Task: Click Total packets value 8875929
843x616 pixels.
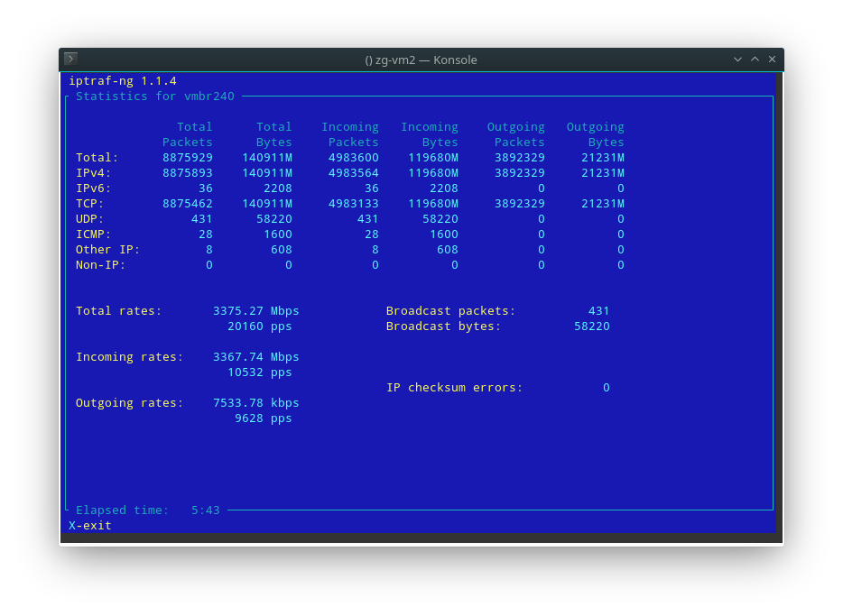Action: pos(188,157)
